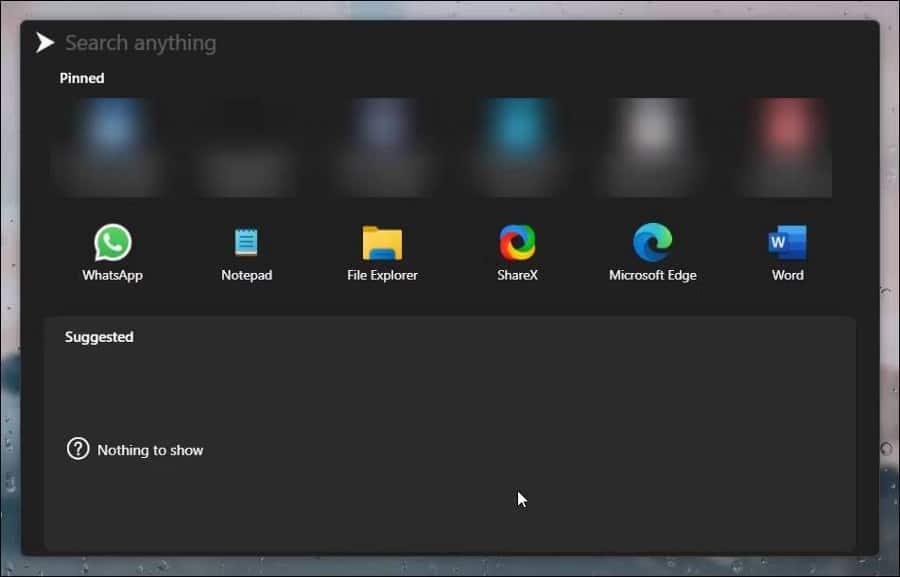The height and width of the screenshot is (577, 900).
Task: Click the launcher arrow icon beside search
Action: (x=44, y=42)
